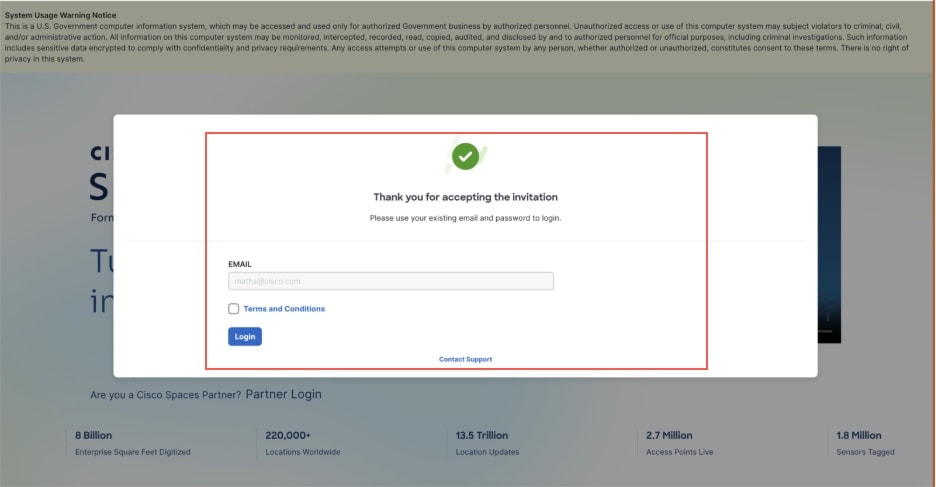Click the 2.7 Million Access Points stat
This screenshot has width=936, height=487.
pos(670,436)
